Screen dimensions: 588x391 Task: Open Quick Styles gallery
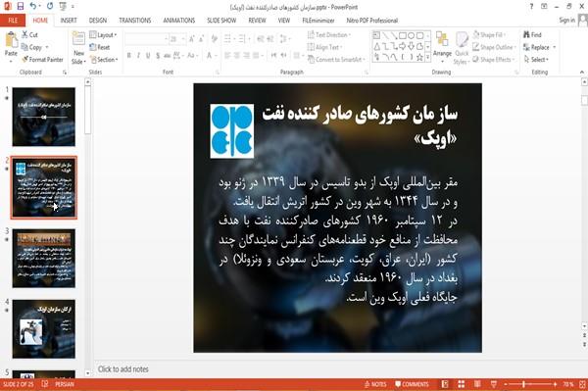[x=462, y=48]
